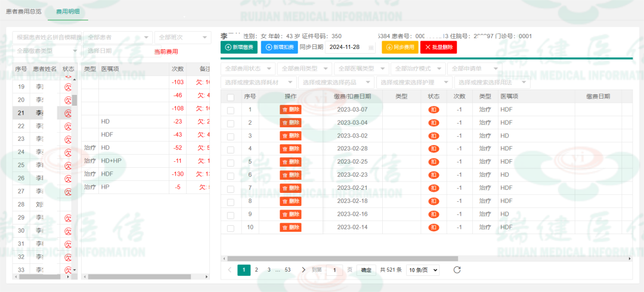Check the checkbox for row 10 (2023-02-14)
644x292 pixels.
(x=231, y=228)
